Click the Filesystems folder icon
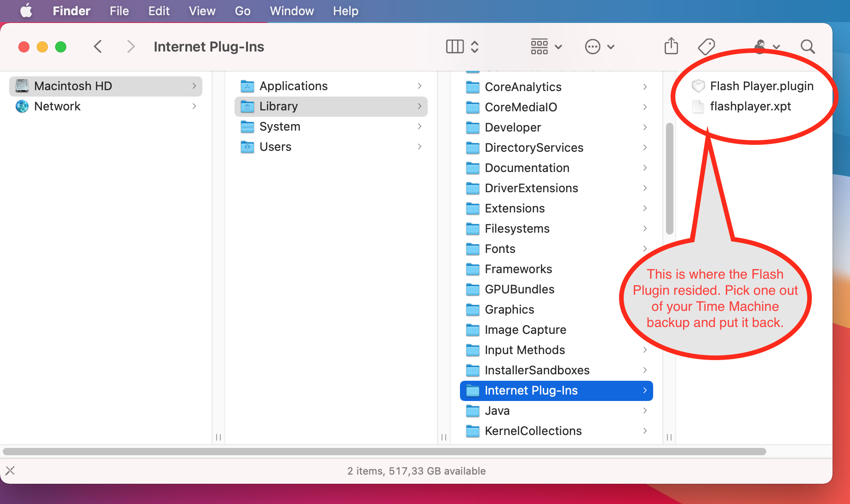The width and height of the screenshot is (850, 504). (x=473, y=229)
